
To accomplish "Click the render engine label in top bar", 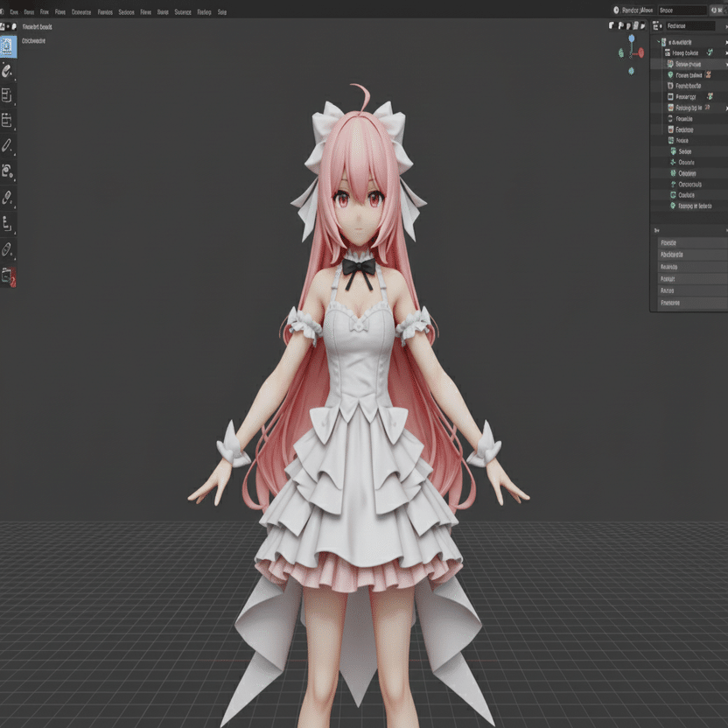I will (x=638, y=10).
